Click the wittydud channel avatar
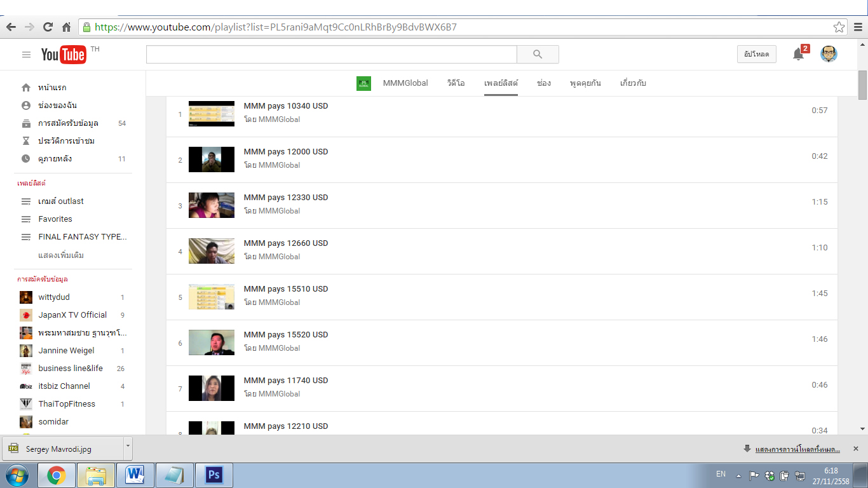Screen dimensions: 868x488 [x=26, y=297]
